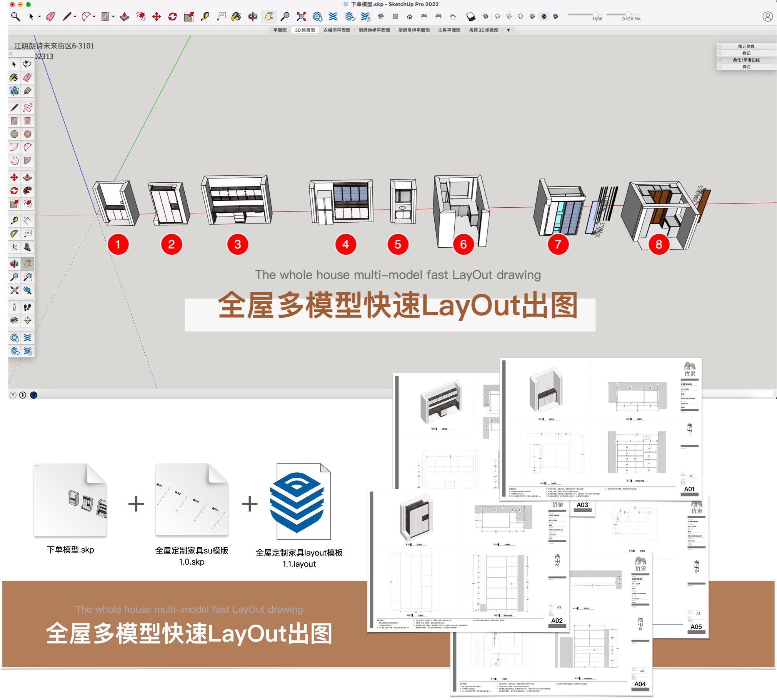Switch to the 平面图 scene tab

point(280,30)
